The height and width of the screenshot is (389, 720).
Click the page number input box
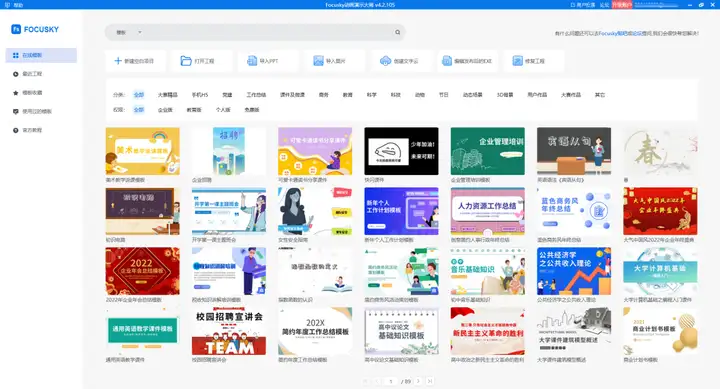391,381
